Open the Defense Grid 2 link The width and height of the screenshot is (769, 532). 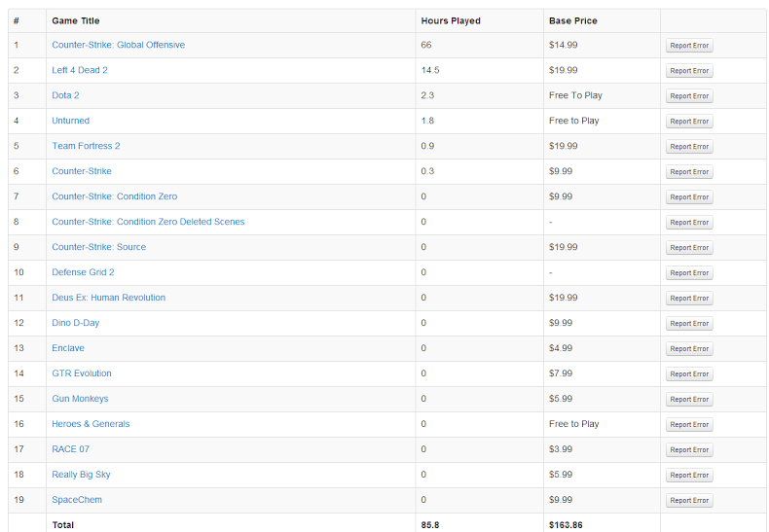83,272
